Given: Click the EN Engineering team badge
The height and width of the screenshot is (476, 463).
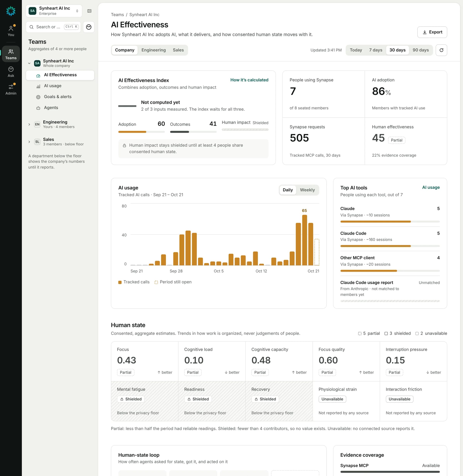Looking at the screenshot, I should click(x=37, y=124).
